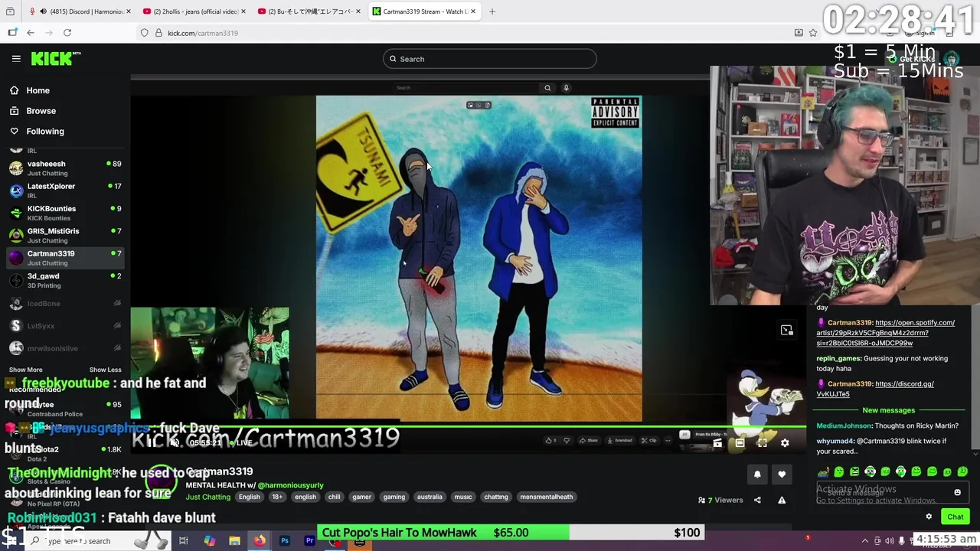
Task: Click the gamer tag
Action: point(361,497)
